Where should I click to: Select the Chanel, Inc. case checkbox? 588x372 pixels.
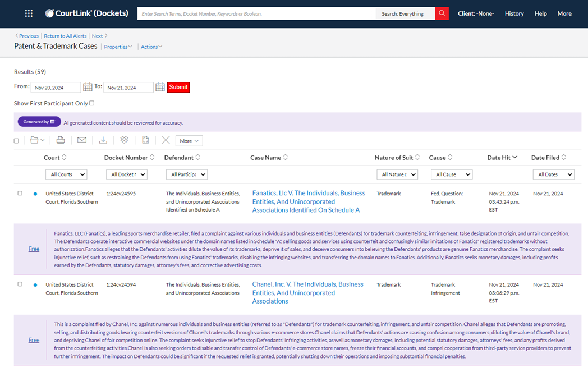(x=20, y=284)
